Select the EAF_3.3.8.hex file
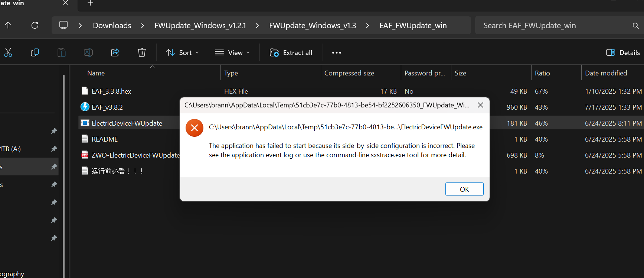644x278 pixels. tap(111, 91)
